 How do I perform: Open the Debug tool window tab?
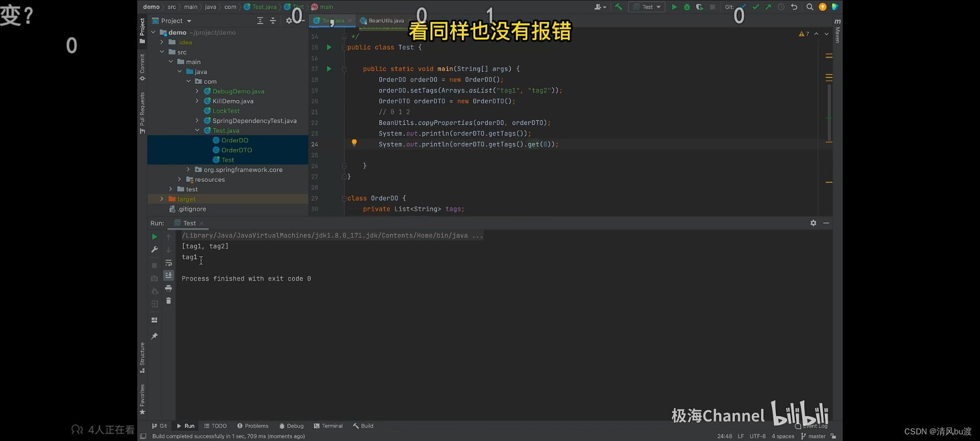pyautogui.click(x=291, y=426)
